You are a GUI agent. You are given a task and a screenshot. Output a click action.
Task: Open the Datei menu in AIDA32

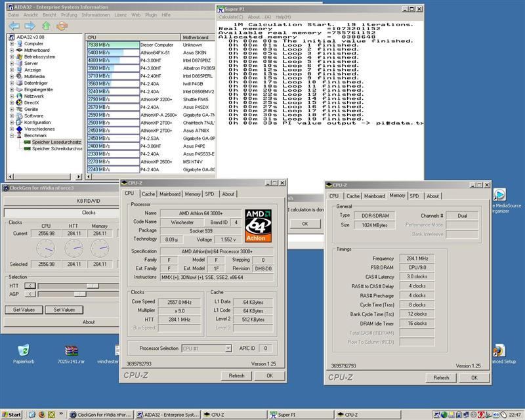coord(13,15)
